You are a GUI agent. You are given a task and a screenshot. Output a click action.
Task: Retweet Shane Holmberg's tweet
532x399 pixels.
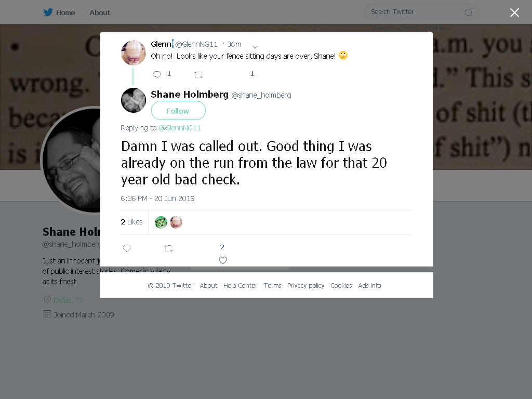pos(169,248)
